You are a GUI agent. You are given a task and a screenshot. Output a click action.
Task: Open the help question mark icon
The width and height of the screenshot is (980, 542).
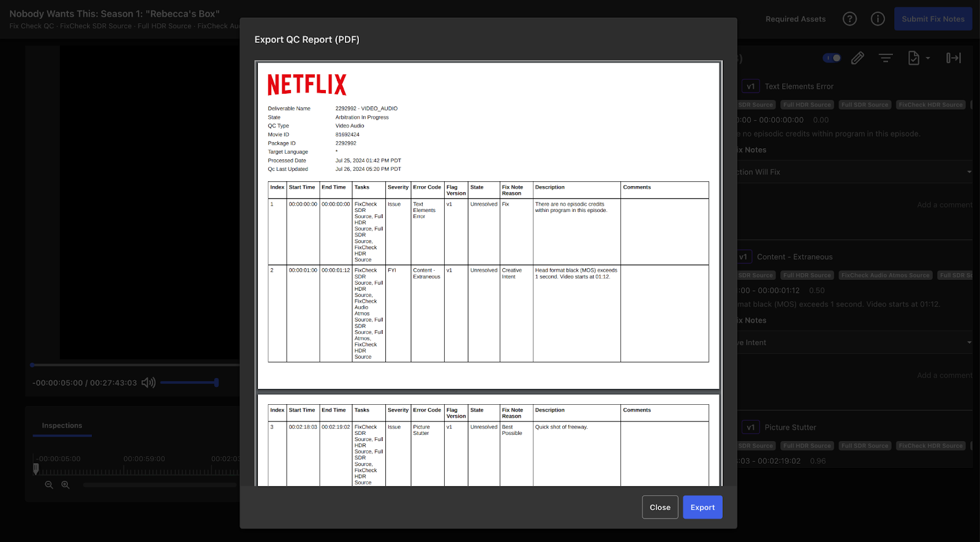(850, 19)
